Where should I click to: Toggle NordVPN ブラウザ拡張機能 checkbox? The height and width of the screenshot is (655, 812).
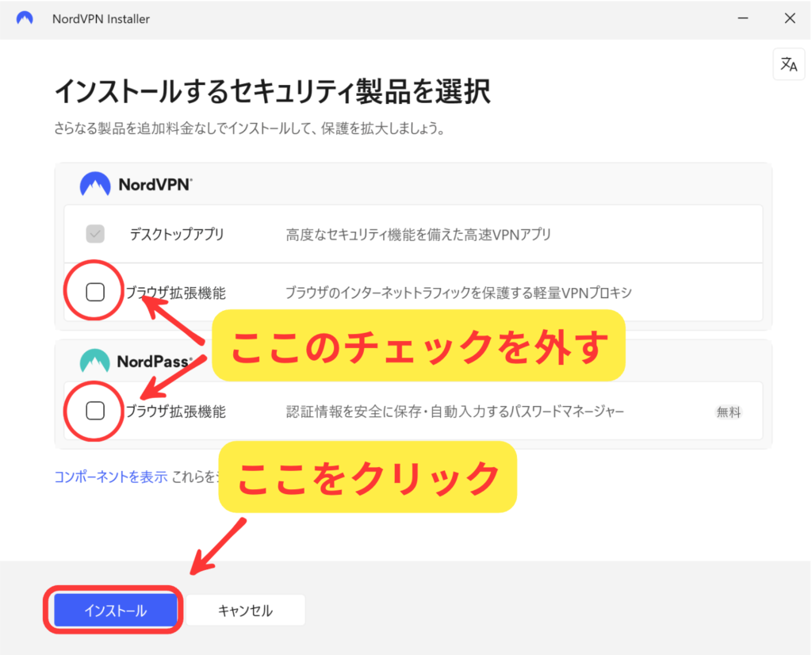point(94,292)
